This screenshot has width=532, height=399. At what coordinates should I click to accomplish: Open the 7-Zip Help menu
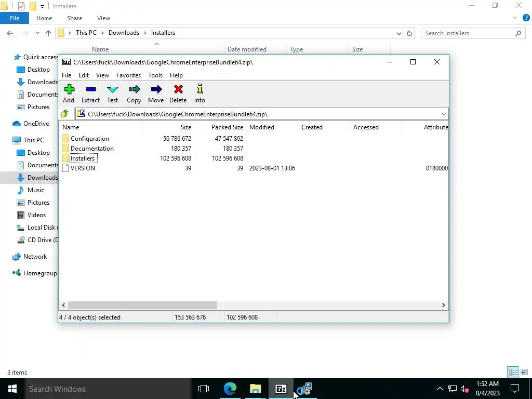177,75
